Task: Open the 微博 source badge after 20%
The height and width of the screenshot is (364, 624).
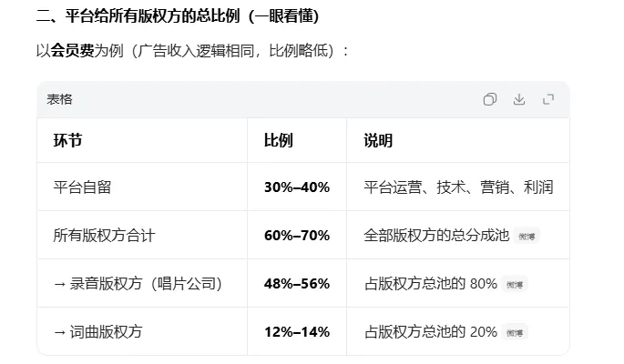Action: pos(514,333)
